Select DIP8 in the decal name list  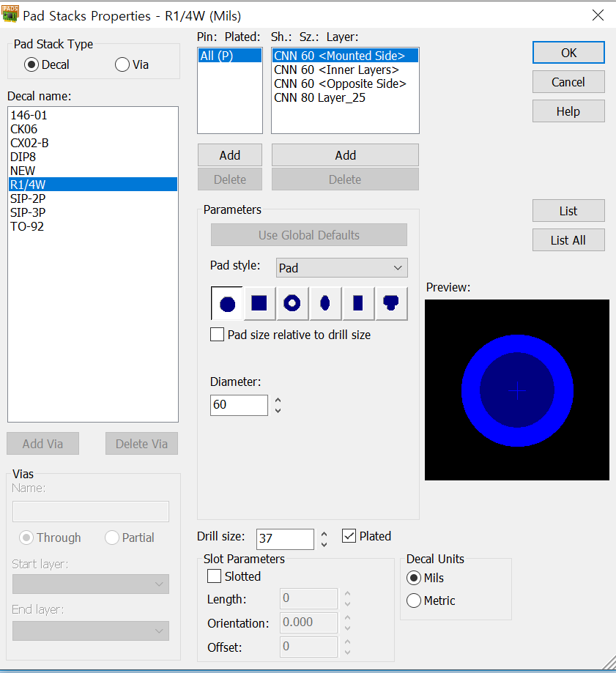(23, 157)
